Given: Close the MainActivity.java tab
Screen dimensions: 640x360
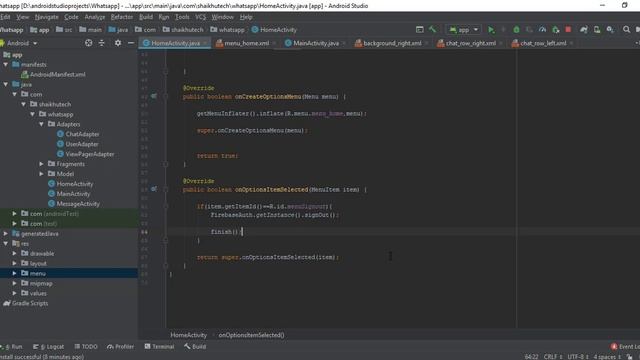Looking at the screenshot, I should click(344, 43).
